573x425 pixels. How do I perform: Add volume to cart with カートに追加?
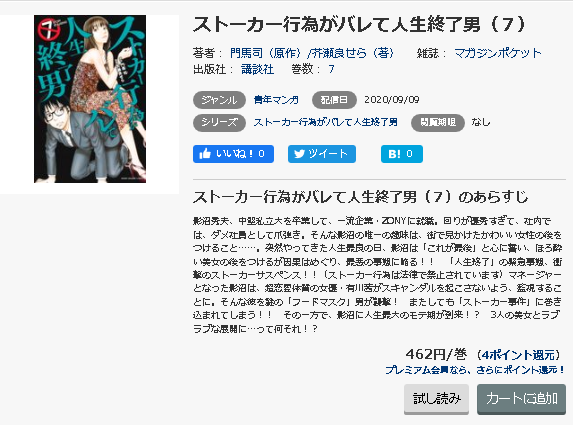click(521, 399)
